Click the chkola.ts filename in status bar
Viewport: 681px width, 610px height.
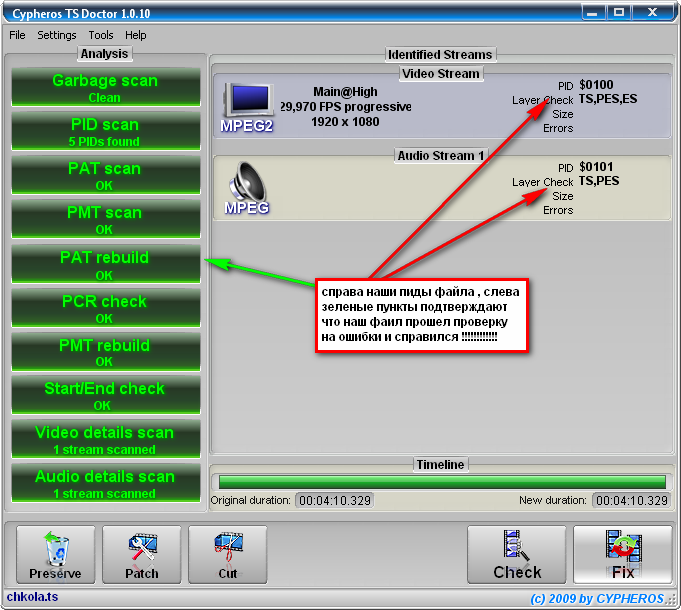(x=33, y=597)
